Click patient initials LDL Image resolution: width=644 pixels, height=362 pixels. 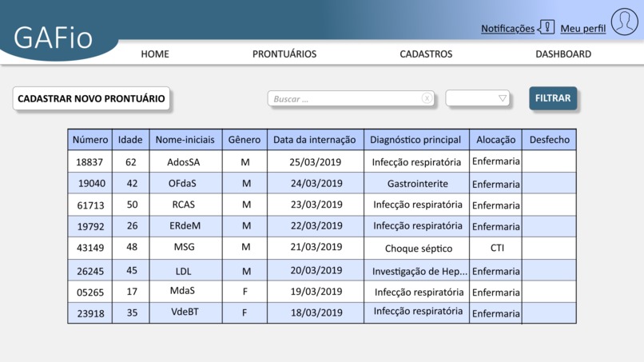tap(183, 271)
